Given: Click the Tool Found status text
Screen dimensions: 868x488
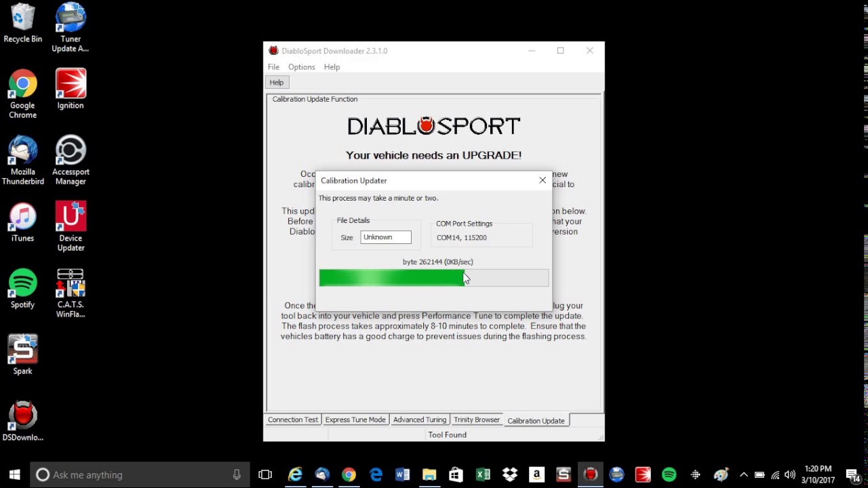Looking at the screenshot, I should (x=448, y=435).
